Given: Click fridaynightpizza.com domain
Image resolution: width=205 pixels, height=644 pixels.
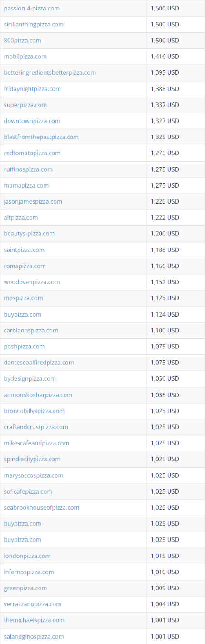Looking at the screenshot, I should [x=32, y=89].
